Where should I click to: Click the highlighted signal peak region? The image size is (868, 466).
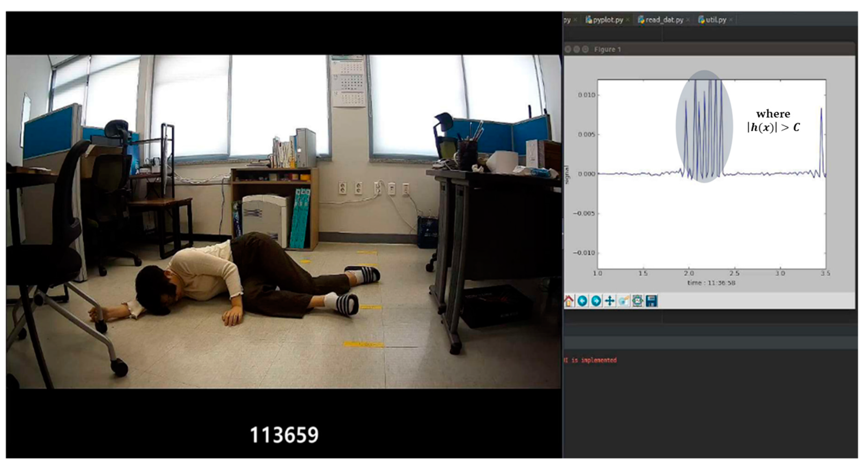point(704,126)
